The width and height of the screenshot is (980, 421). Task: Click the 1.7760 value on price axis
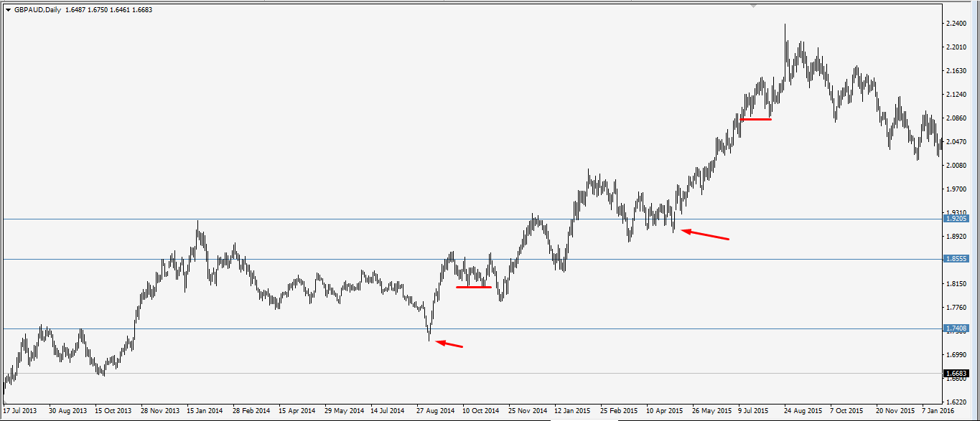pyautogui.click(x=956, y=308)
